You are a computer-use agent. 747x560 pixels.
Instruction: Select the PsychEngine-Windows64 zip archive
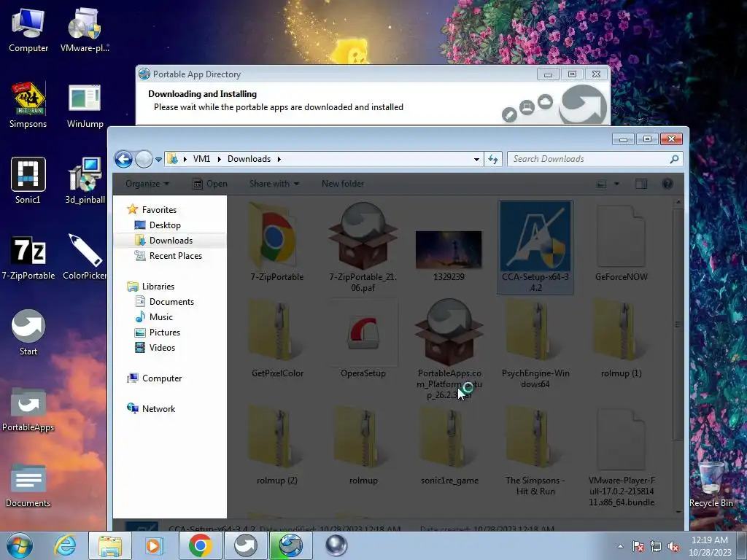click(x=535, y=344)
